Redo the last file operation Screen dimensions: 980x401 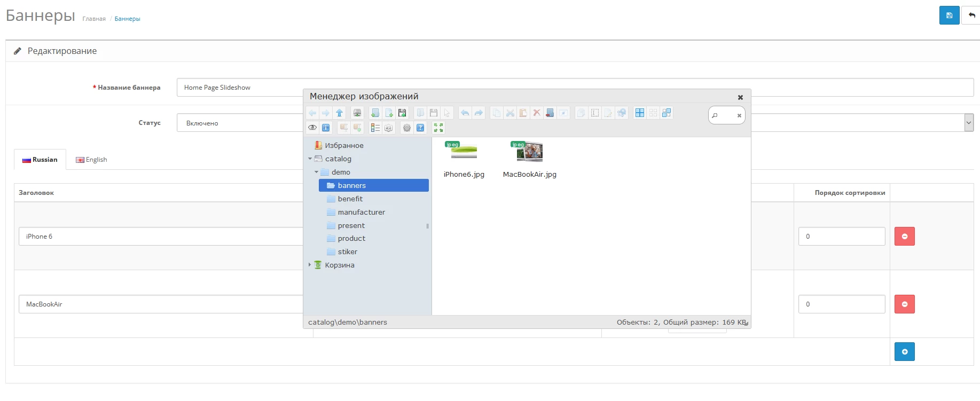point(479,113)
